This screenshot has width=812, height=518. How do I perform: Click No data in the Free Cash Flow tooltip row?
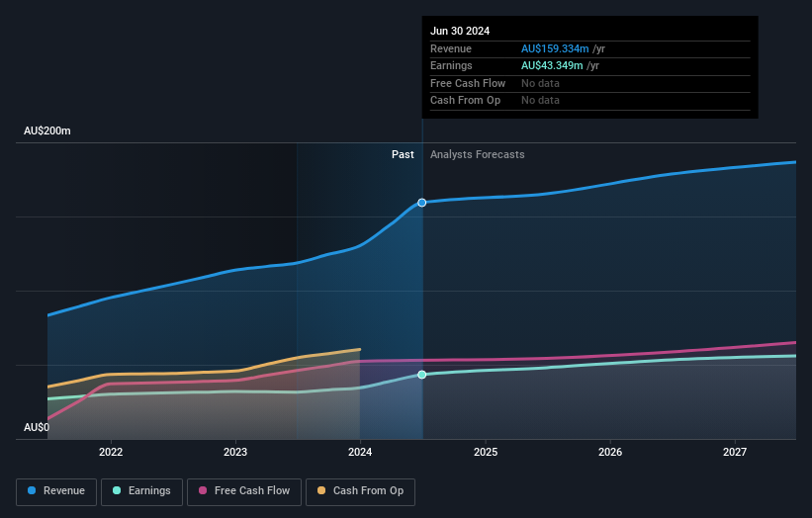540,83
